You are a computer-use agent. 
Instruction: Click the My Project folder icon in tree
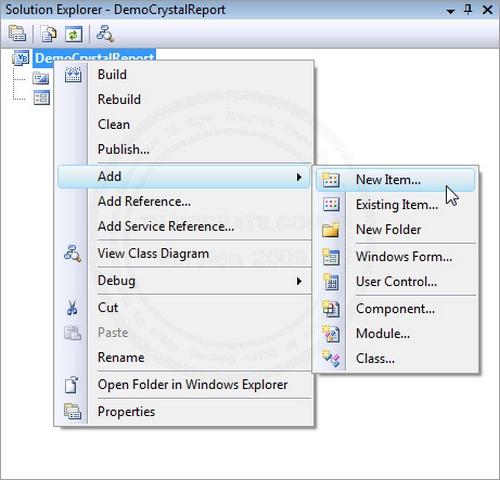click(x=41, y=78)
